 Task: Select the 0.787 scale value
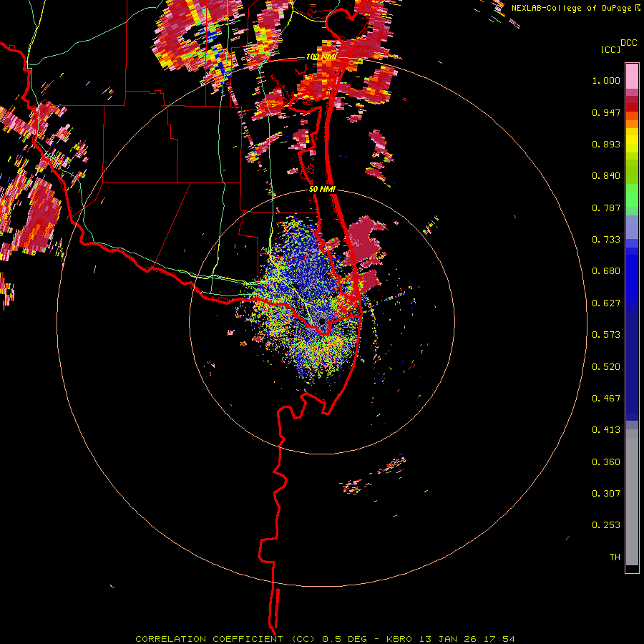606,208
